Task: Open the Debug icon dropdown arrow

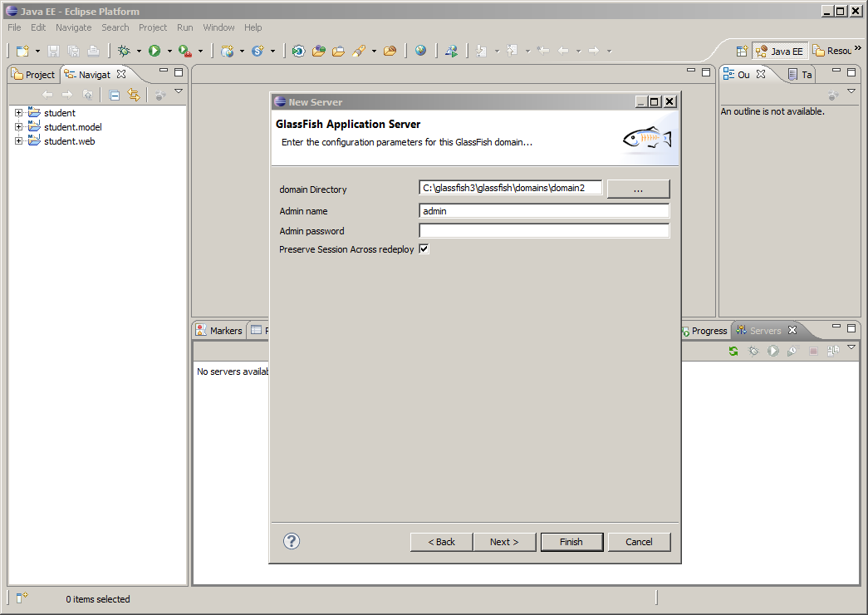Action: (x=139, y=51)
